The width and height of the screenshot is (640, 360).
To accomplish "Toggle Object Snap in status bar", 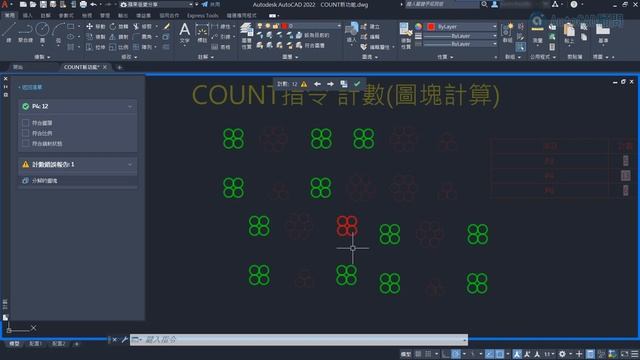I will 500,354.
